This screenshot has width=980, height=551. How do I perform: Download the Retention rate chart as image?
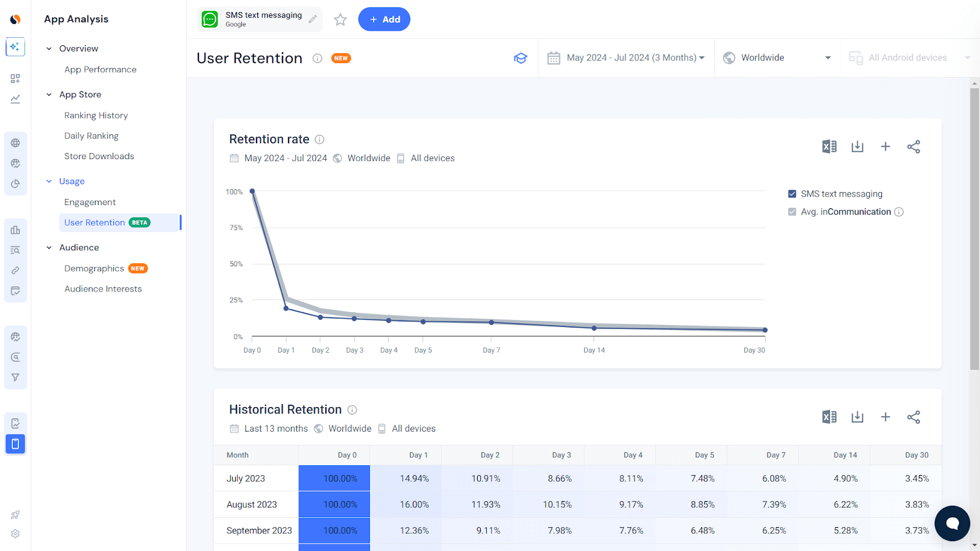(x=857, y=146)
